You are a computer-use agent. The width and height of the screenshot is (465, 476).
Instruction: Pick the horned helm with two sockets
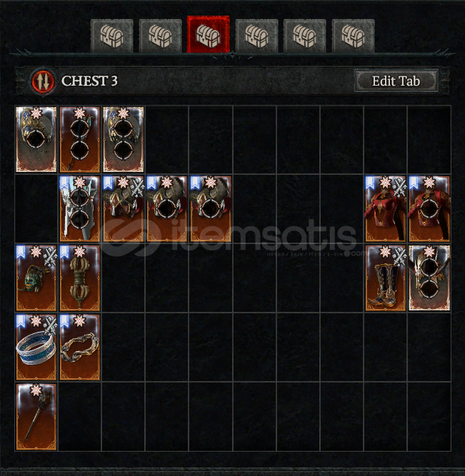(429, 278)
